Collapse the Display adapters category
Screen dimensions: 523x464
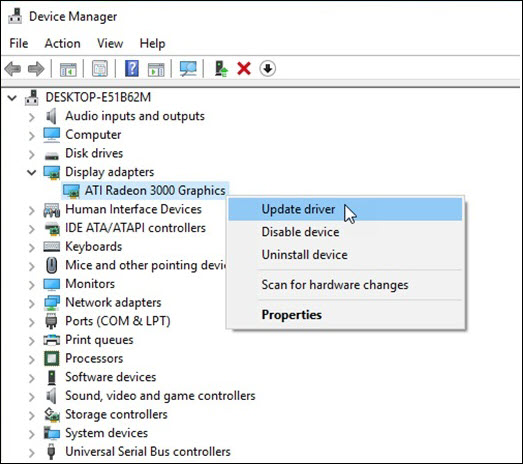[x=32, y=172]
